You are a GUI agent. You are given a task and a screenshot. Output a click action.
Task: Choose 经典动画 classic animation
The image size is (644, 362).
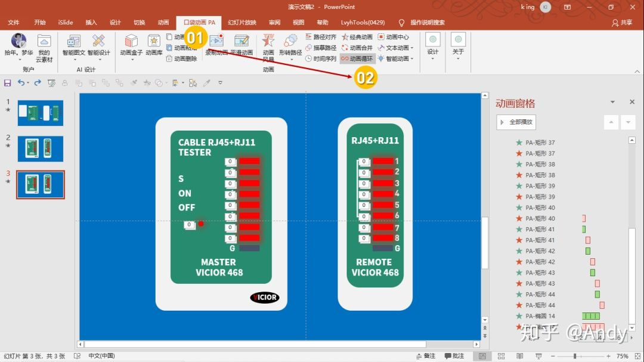pos(357,37)
